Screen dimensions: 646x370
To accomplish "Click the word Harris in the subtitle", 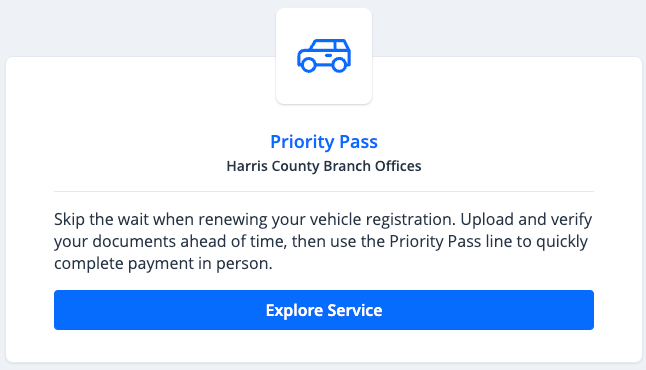I will click(247, 166).
